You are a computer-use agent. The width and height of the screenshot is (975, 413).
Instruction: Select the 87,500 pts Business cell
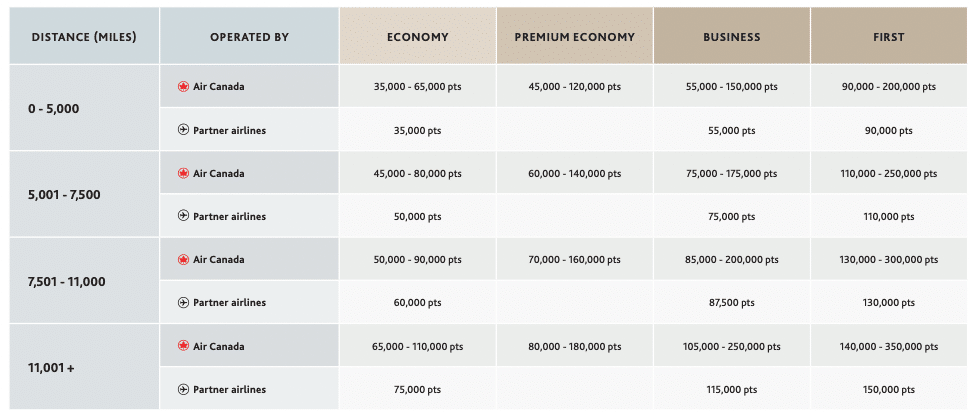point(731,303)
